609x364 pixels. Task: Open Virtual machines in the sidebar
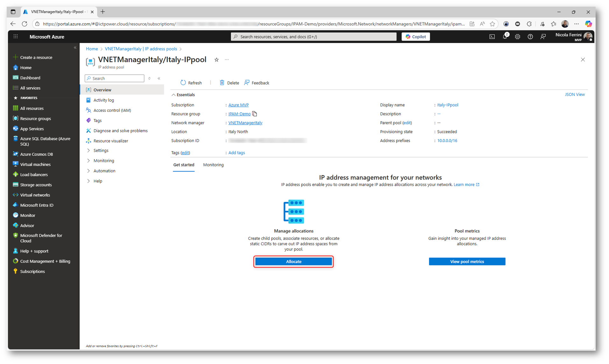pyautogui.click(x=35, y=164)
